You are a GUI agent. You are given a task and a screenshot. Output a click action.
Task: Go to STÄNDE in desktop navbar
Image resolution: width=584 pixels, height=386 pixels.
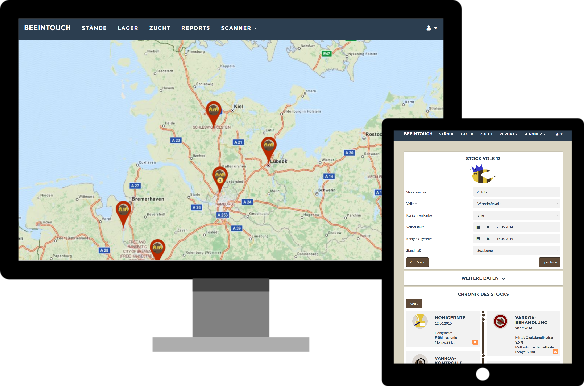94,28
